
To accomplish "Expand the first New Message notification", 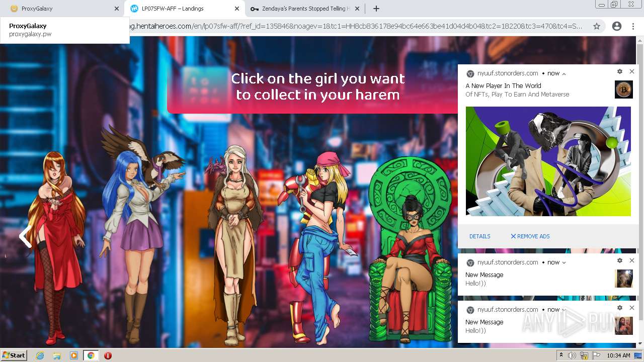I will (564, 262).
